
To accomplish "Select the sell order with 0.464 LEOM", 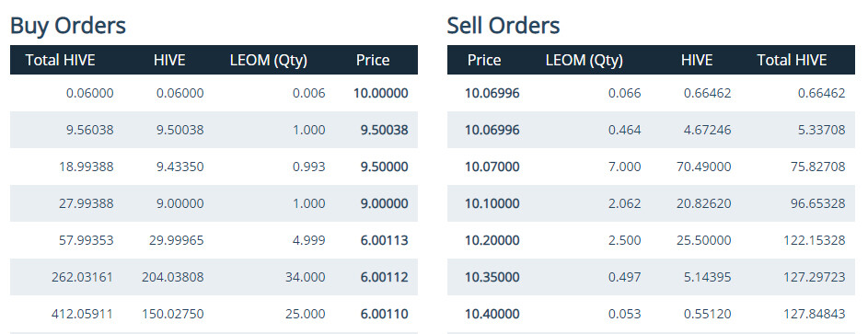I will coord(651,130).
